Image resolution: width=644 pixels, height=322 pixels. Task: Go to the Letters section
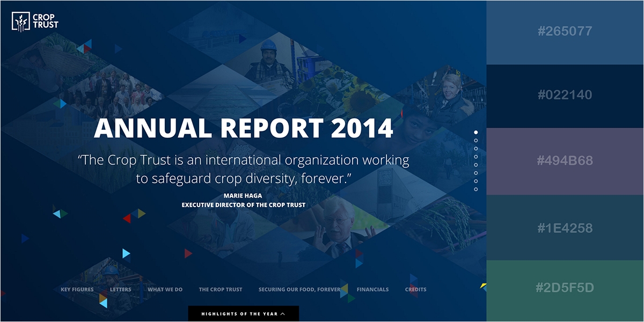(x=120, y=290)
